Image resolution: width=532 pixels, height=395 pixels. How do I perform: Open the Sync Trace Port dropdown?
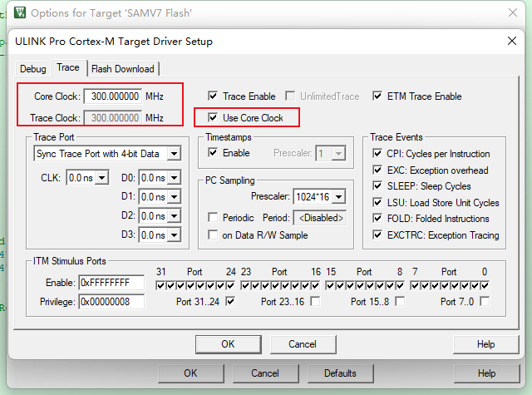pyautogui.click(x=173, y=154)
